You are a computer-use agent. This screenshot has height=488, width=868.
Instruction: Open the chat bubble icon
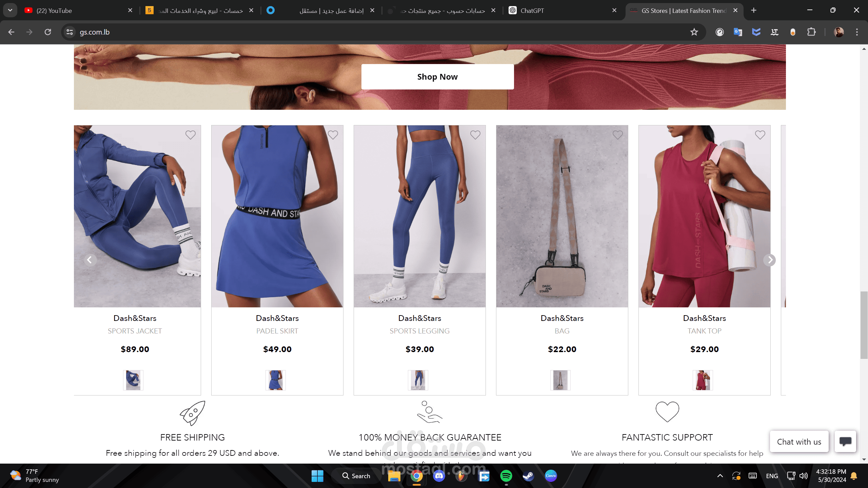[845, 442]
